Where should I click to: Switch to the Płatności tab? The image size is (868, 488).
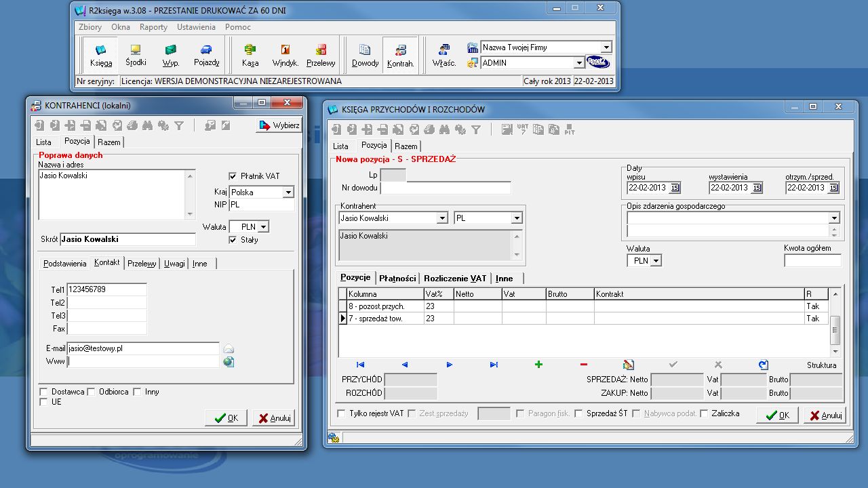point(397,279)
